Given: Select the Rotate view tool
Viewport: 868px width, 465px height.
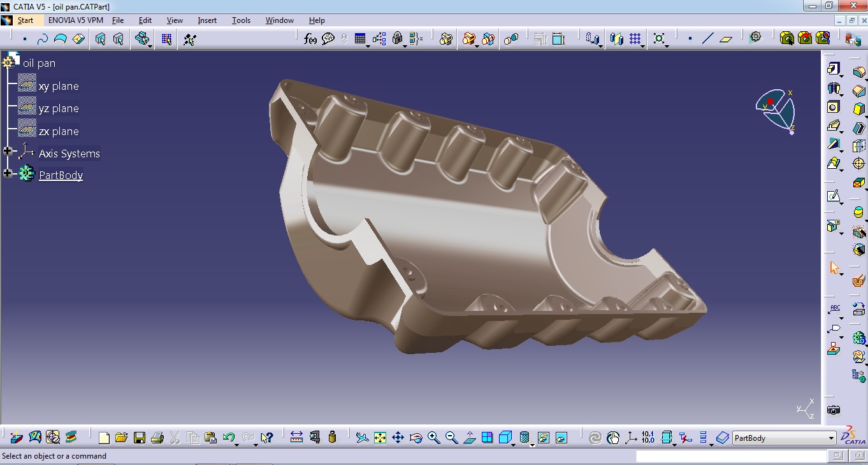Looking at the screenshot, I should (416, 438).
